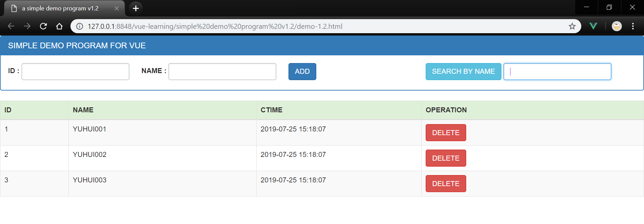Open a new browser tab
The width and height of the screenshot is (644, 224).
coord(136,8)
